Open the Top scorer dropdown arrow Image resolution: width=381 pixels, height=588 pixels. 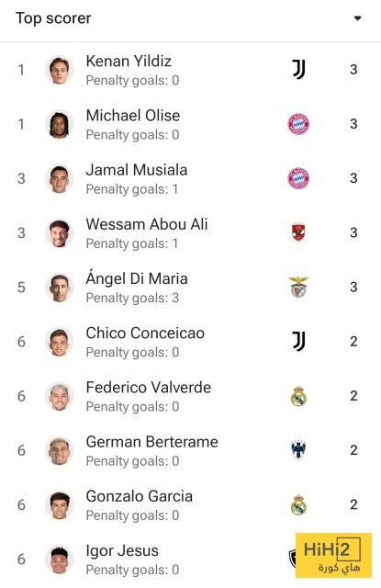357,18
